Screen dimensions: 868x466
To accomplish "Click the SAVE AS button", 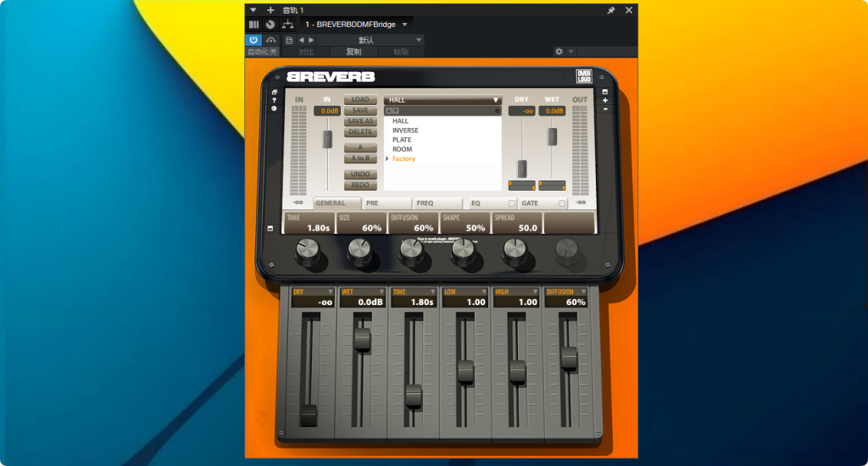I will (360, 121).
